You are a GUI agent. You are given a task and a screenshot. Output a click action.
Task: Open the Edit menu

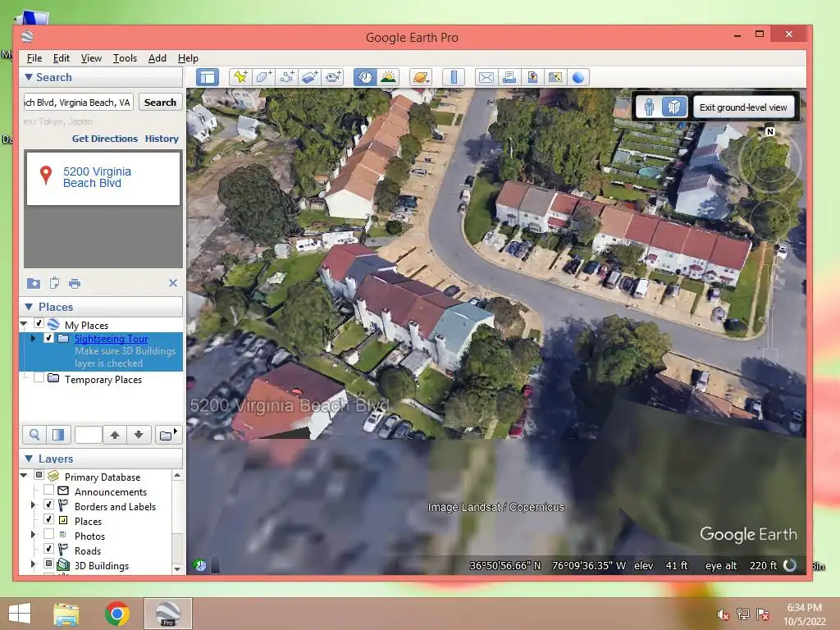pyautogui.click(x=61, y=58)
